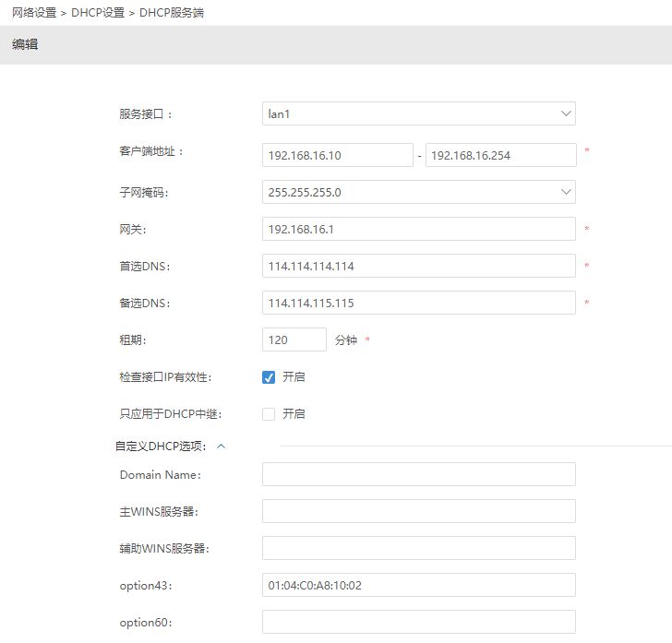This screenshot has width=672, height=643.
Task: Click the 网络设置 breadcrumb link
Action: [34, 12]
